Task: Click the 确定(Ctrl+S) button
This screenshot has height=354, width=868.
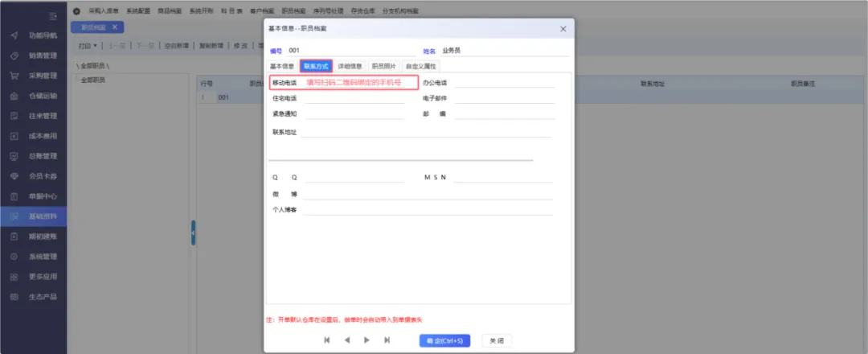Action: point(444,340)
